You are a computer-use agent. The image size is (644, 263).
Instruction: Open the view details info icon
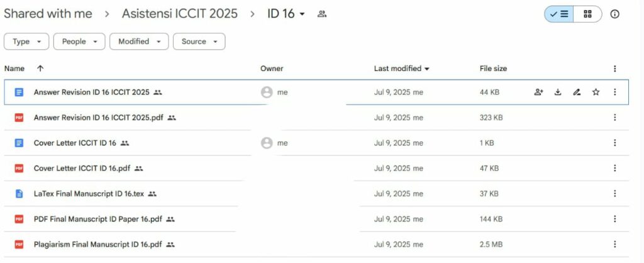615,14
